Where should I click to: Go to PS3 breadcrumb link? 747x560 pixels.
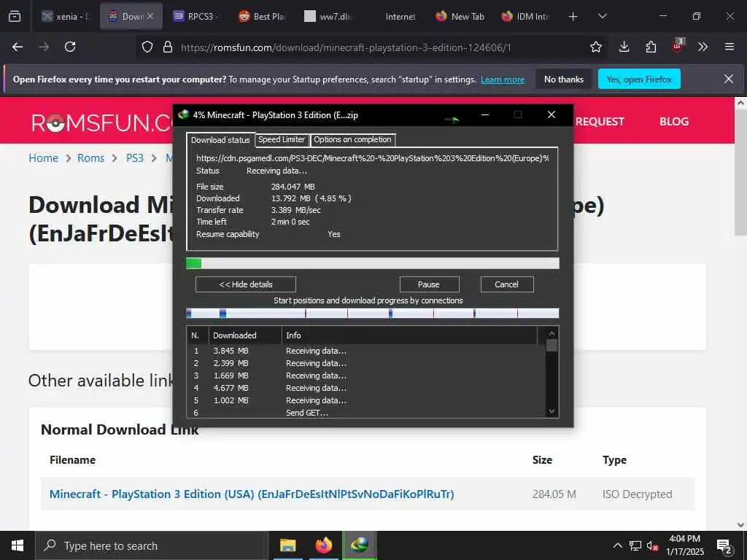(135, 158)
